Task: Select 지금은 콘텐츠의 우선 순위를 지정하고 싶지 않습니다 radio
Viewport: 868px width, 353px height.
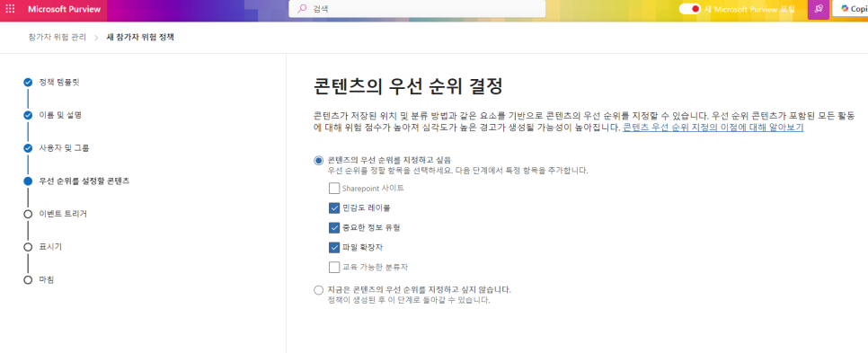Action: click(318, 290)
